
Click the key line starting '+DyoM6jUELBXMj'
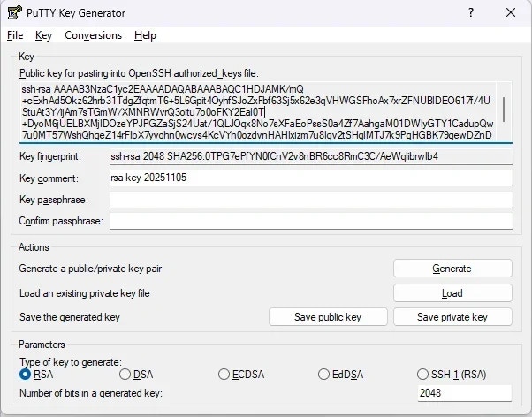click(258, 124)
